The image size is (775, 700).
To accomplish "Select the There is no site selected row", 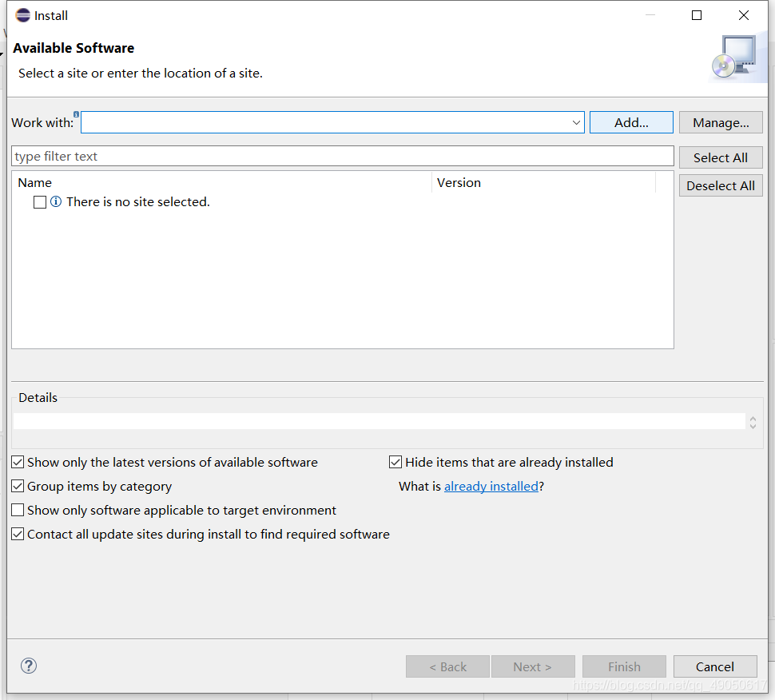I will click(138, 201).
